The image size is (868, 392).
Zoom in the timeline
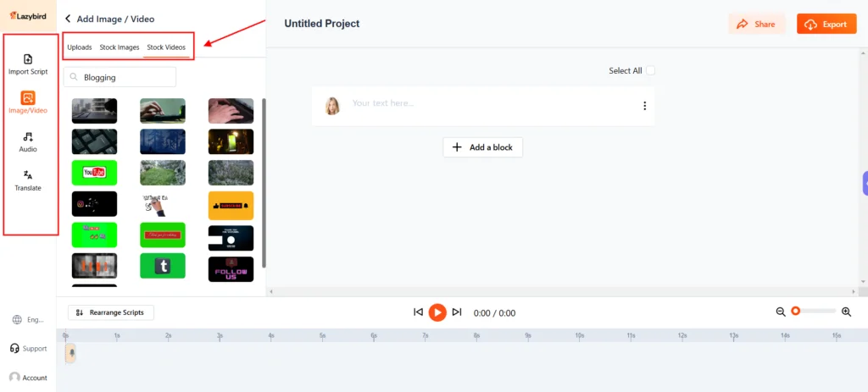(846, 312)
